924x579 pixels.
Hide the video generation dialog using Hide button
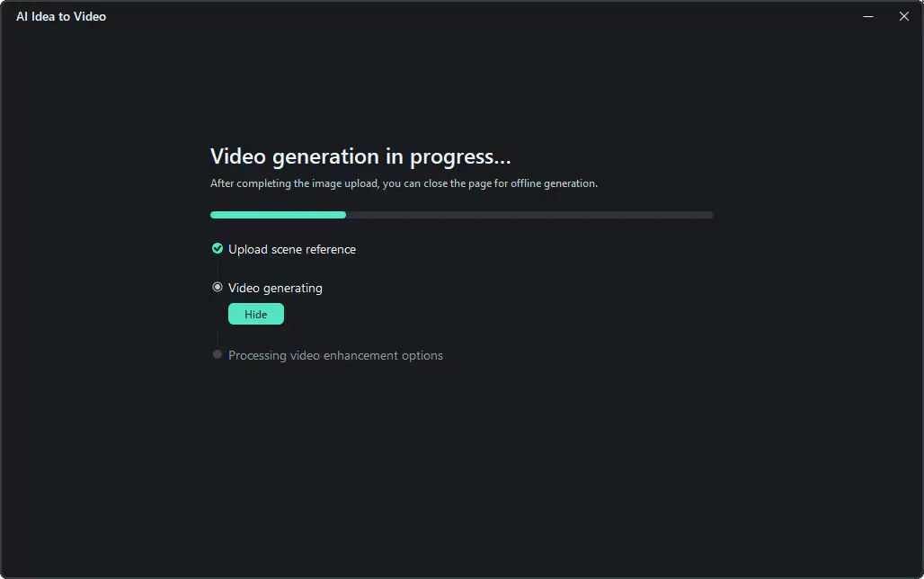[x=256, y=315]
